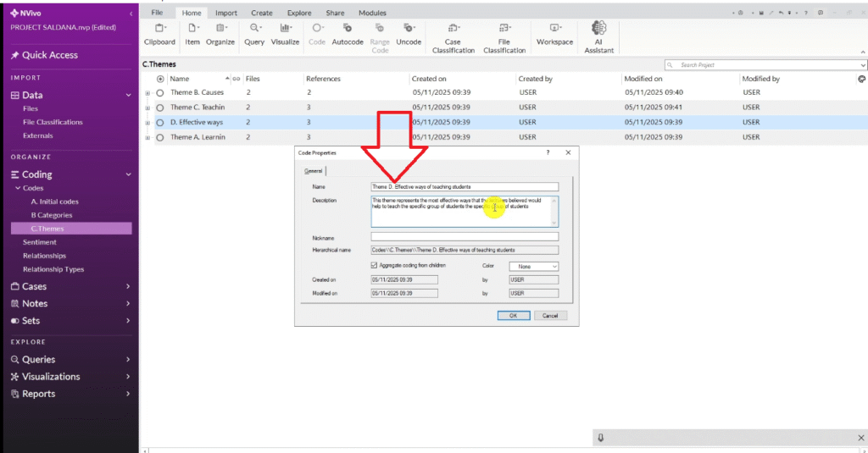Expand the Theme C. Teachin tree node
This screenshot has height=453, width=868.
[148, 108]
